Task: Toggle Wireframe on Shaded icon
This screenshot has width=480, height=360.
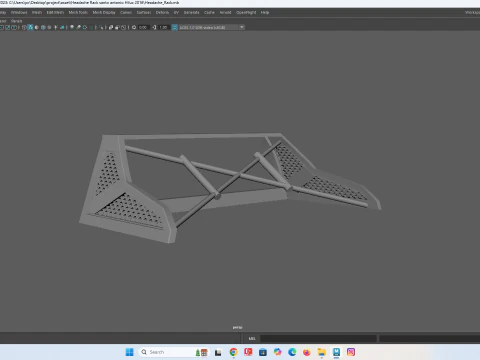Action: tap(43, 27)
